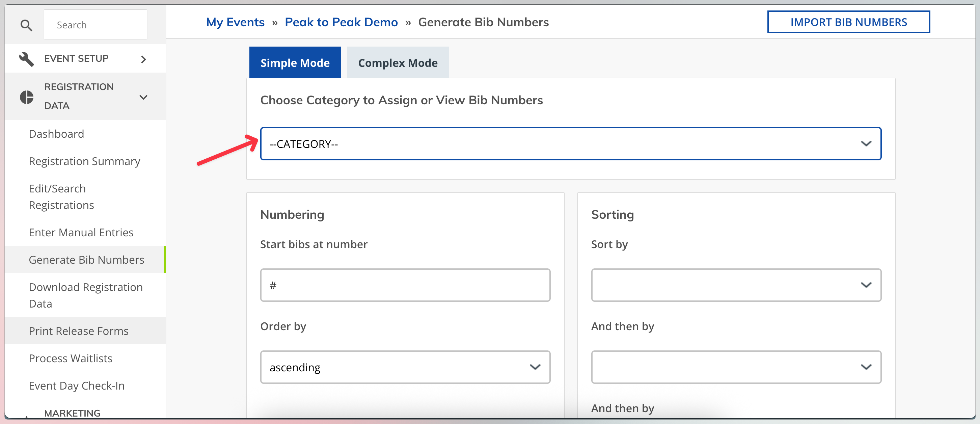Viewport: 980px width, 424px height.
Task: Open the And then by dropdown
Action: (736, 367)
